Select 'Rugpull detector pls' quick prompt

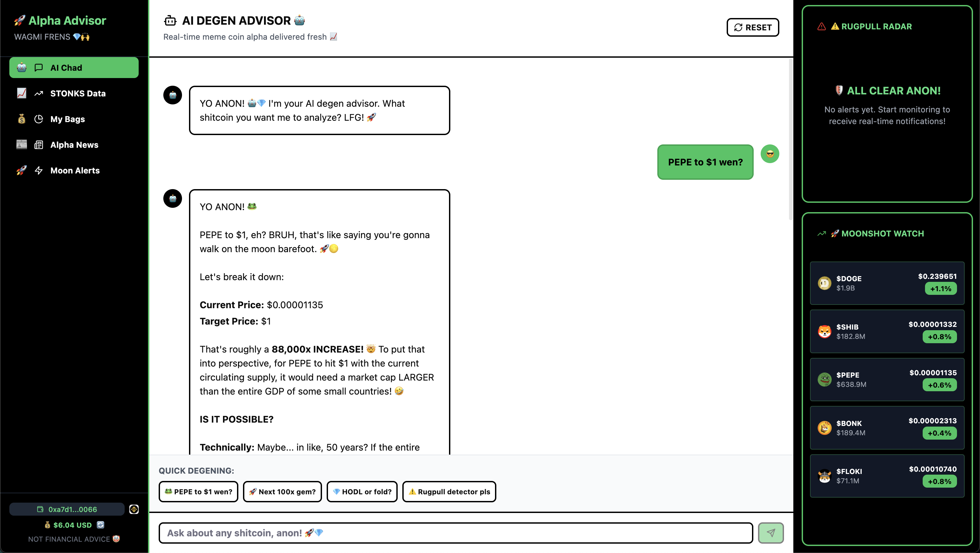(x=449, y=491)
